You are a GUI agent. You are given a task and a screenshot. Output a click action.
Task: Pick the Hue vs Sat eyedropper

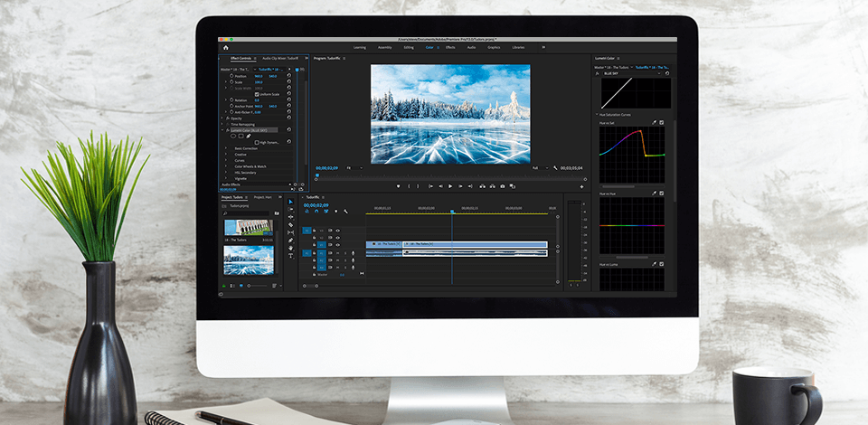coord(653,122)
